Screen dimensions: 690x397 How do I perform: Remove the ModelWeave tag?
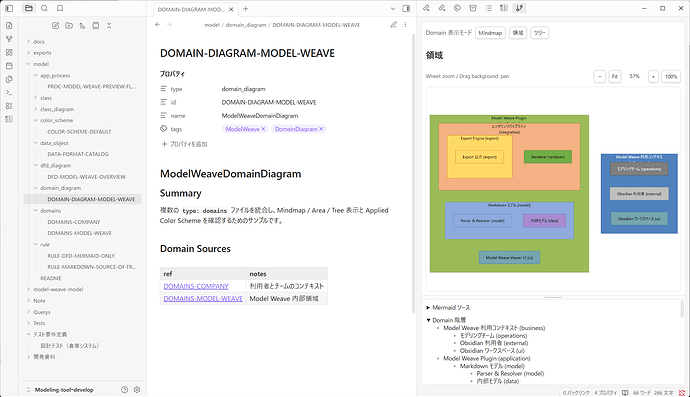[x=263, y=129]
